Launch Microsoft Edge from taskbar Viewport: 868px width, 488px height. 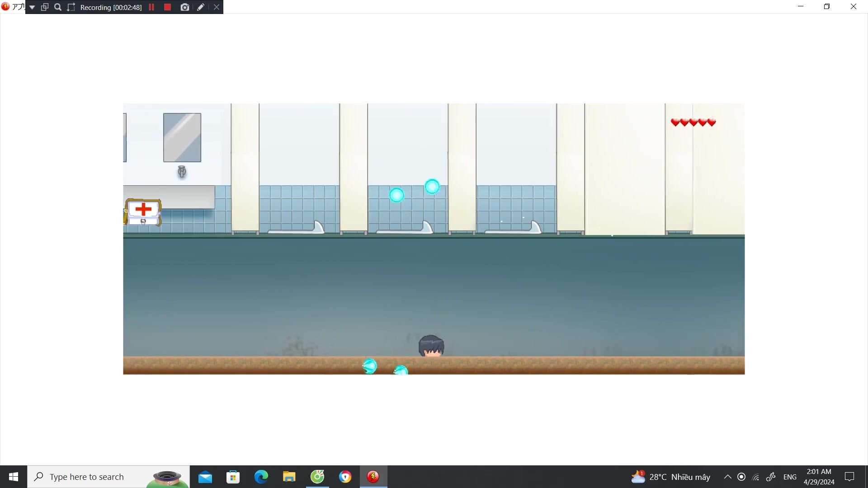pyautogui.click(x=261, y=477)
